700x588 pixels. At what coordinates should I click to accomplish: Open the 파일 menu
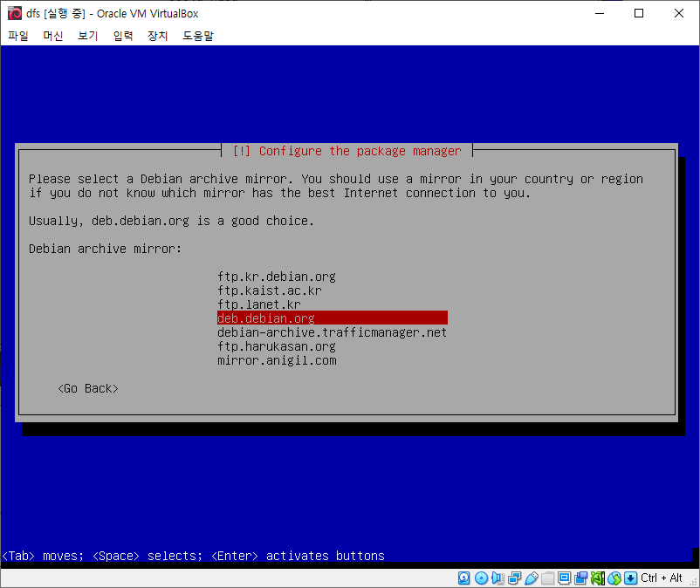[18, 36]
